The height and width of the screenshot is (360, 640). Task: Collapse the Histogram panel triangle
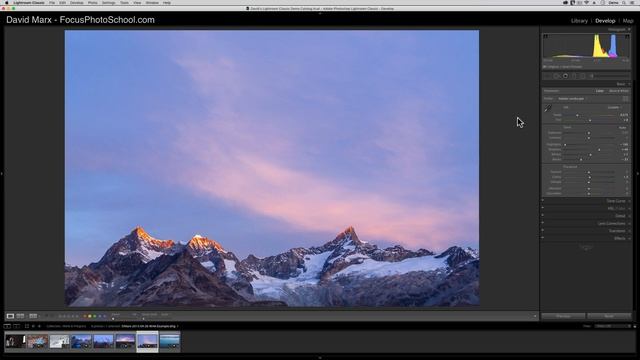(629, 29)
